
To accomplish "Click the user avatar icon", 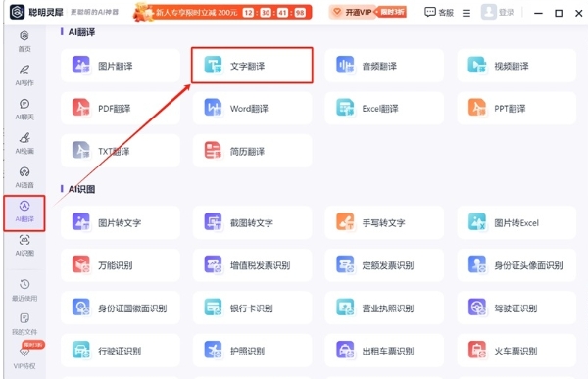I will click(x=488, y=12).
